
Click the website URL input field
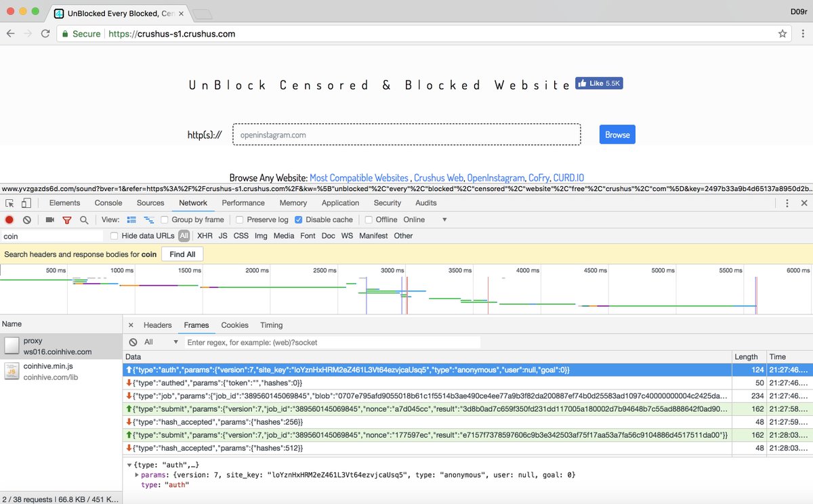406,134
